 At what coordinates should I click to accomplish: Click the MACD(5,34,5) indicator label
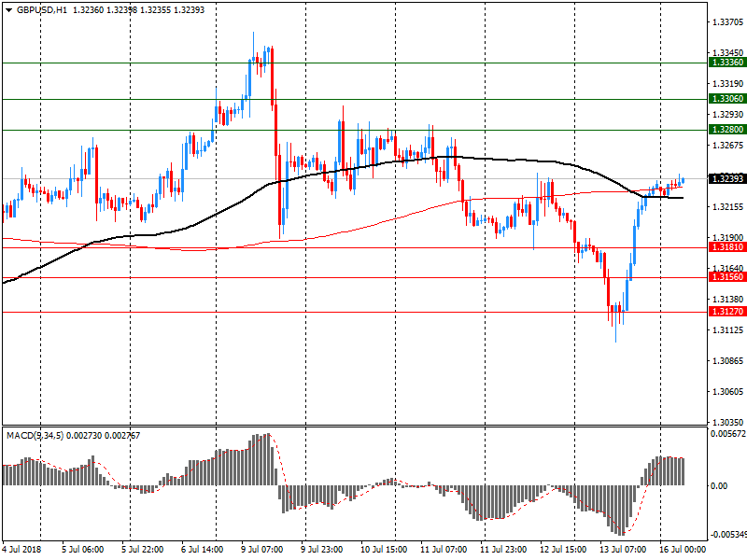point(33,435)
